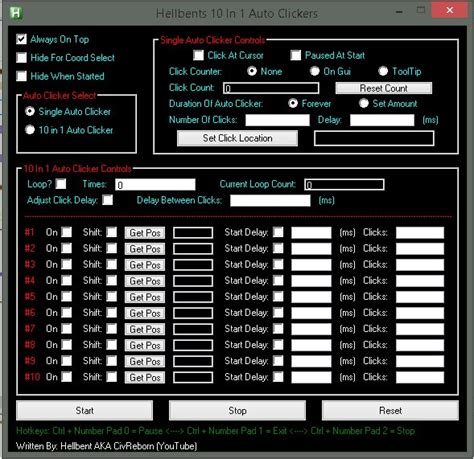The height and width of the screenshot is (459, 474).
Task: Toggle the Always On Top checkbox
Action: [21, 39]
